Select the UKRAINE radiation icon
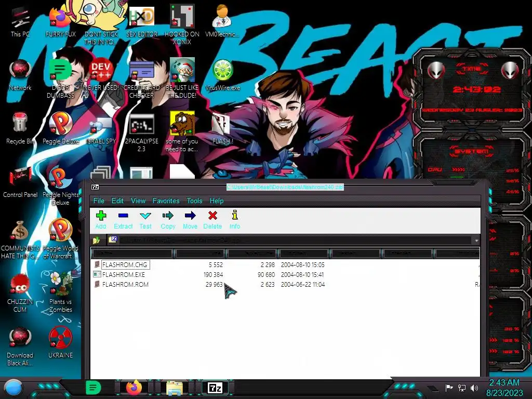The image size is (532, 399). pyautogui.click(x=60, y=343)
